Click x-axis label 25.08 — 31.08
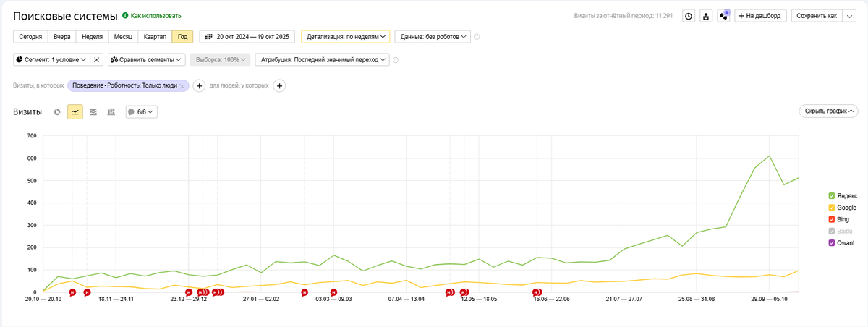The height and width of the screenshot is (327, 868). click(x=696, y=299)
